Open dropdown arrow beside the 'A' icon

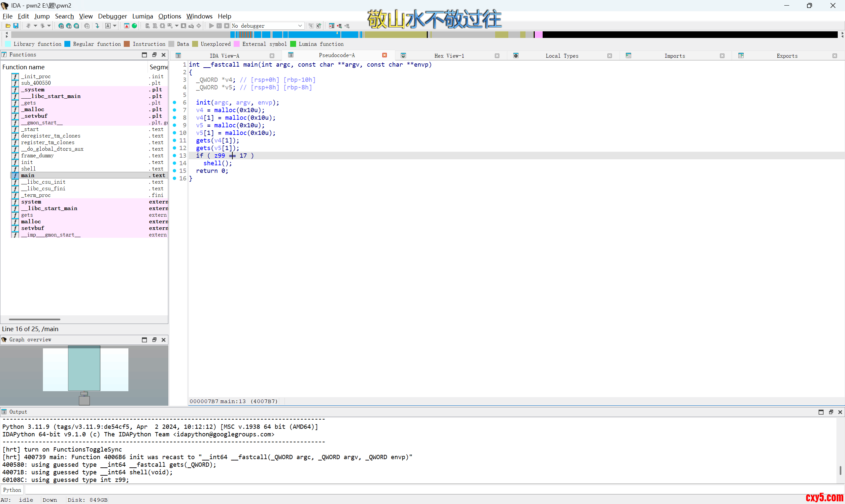tap(115, 26)
